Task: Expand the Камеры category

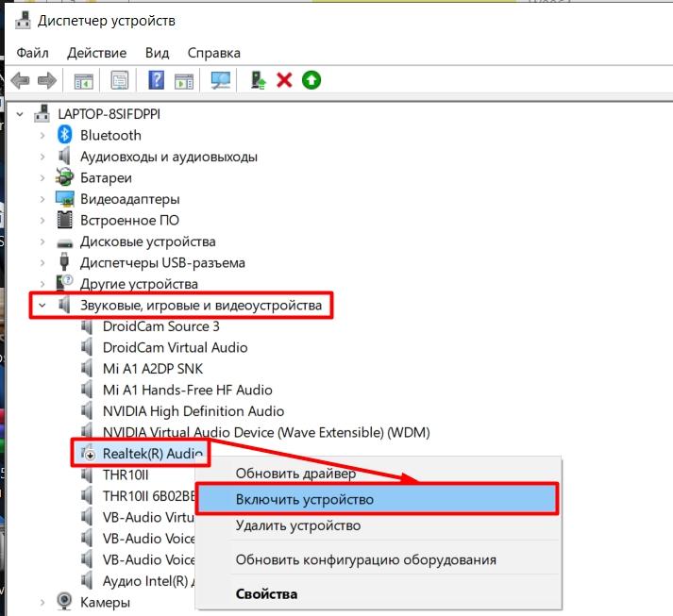Action: [x=42, y=602]
